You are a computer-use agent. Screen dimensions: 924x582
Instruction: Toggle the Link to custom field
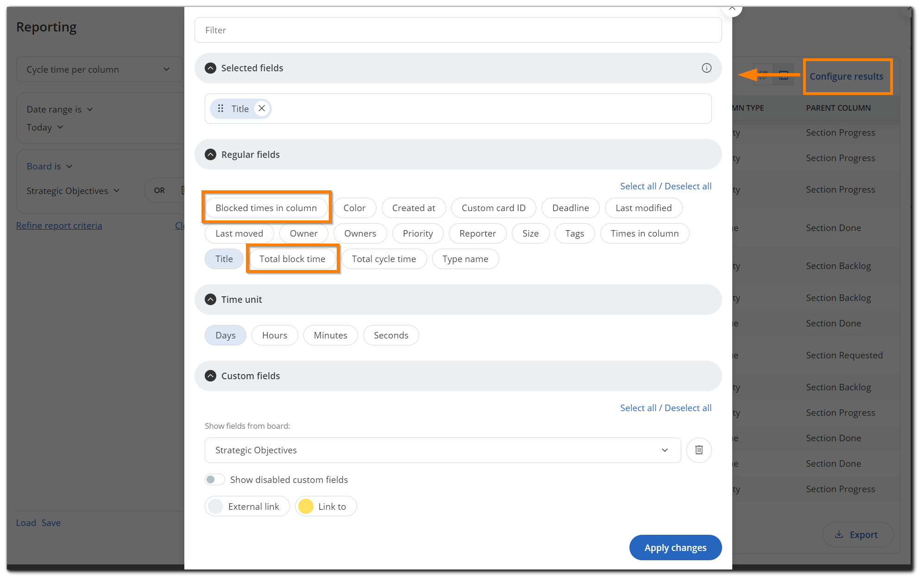326,506
